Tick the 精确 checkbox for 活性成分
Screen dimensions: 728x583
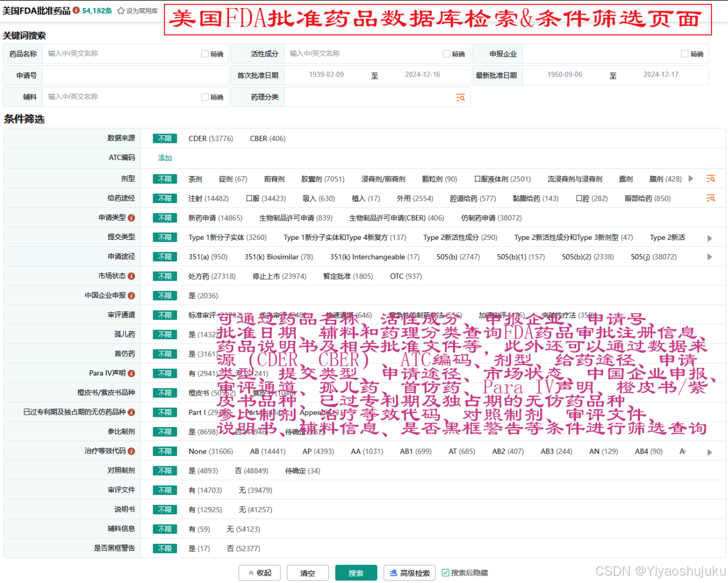[446, 54]
